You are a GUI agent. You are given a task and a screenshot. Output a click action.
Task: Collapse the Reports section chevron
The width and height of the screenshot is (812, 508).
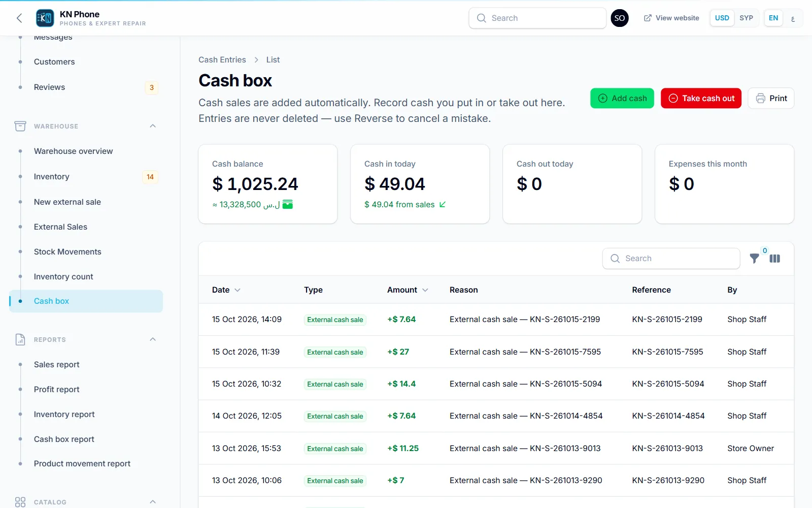(153, 339)
